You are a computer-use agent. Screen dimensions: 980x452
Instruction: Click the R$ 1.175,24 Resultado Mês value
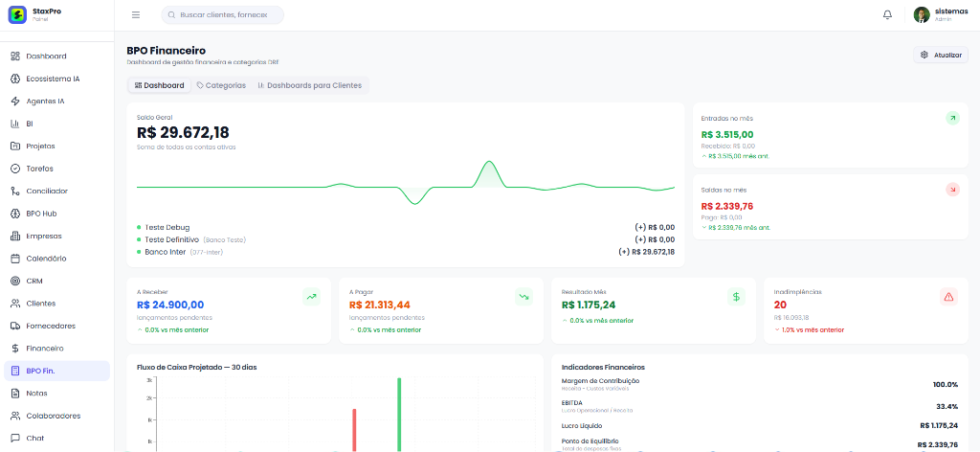pyautogui.click(x=589, y=305)
